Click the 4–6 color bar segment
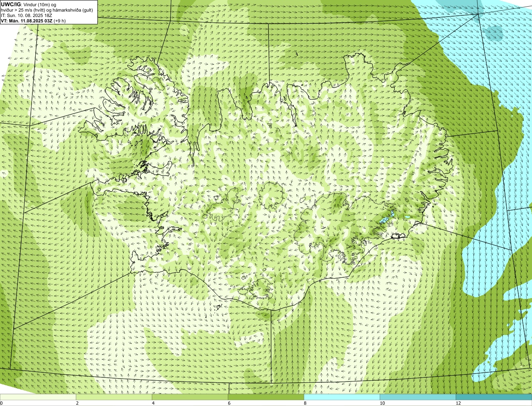The width and height of the screenshot is (532, 406). coord(190,397)
